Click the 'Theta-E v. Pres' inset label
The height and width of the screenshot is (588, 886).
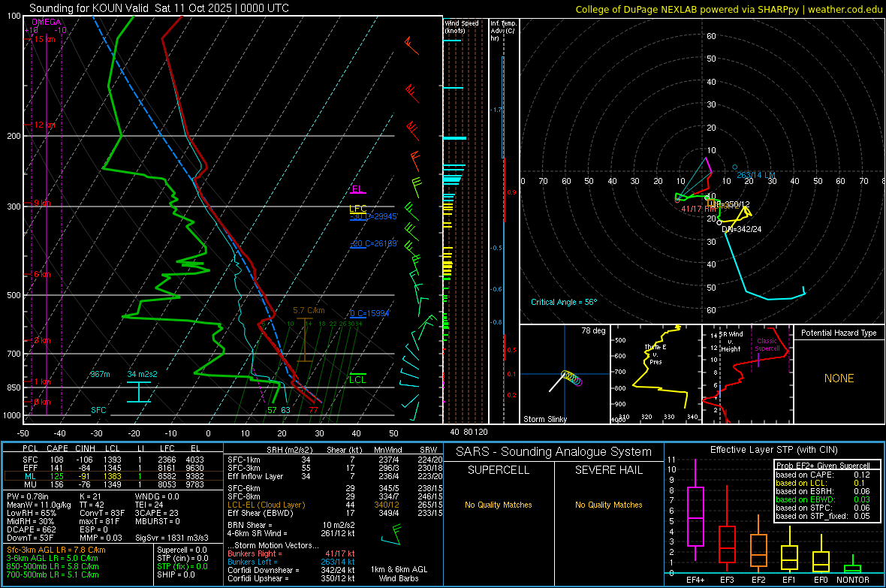[x=655, y=354]
